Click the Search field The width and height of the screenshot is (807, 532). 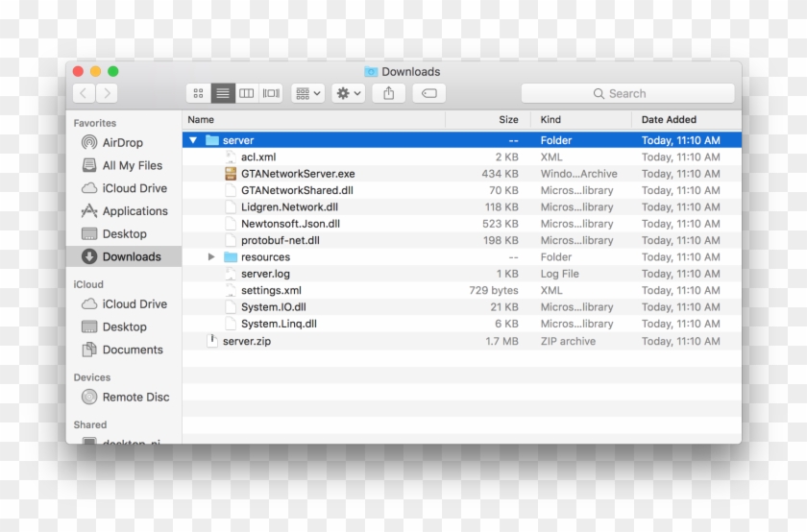627,93
